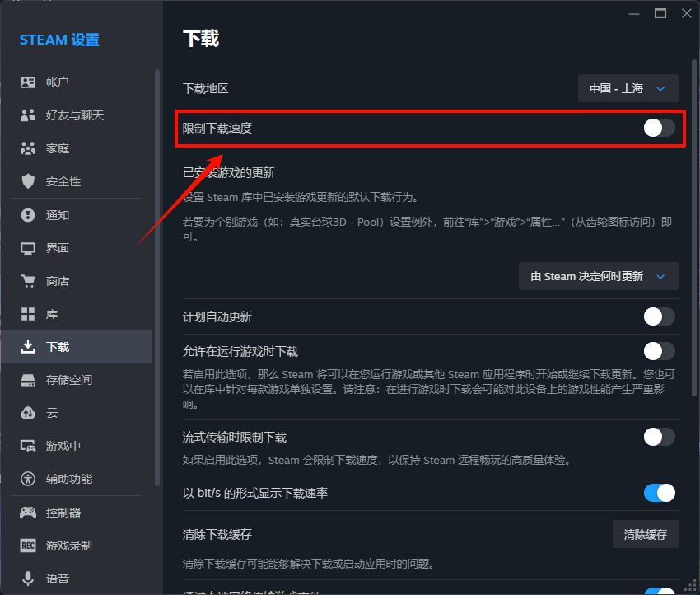
Task: Click the 家庭 family group icon
Action: pyautogui.click(x=28, y=148)
